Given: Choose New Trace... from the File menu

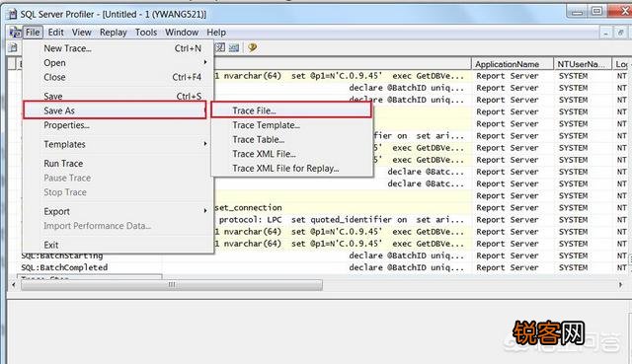Looking at the screenshot, I should [x=118, y=48].
